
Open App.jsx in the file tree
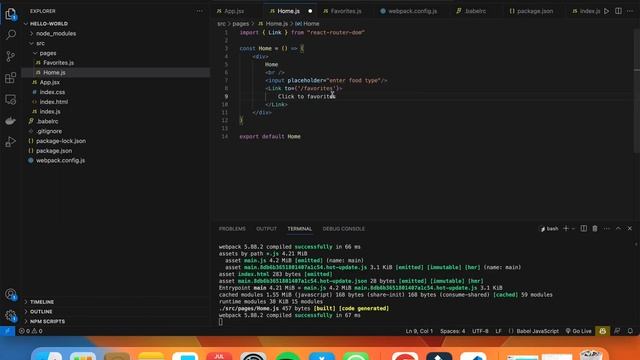coord(116,82)
